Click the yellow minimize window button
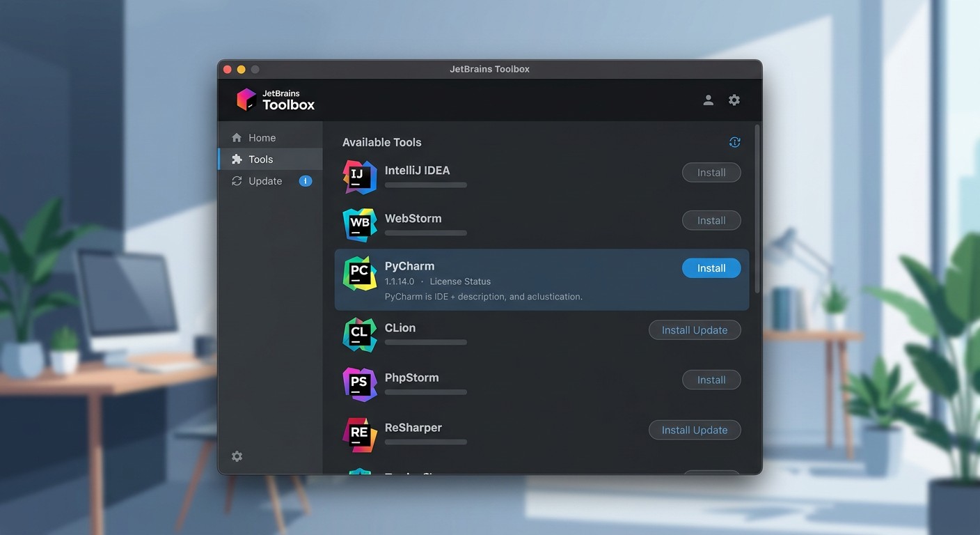This screenshot has width=980, height=535. pyautogui.click(x=242, y=70)
